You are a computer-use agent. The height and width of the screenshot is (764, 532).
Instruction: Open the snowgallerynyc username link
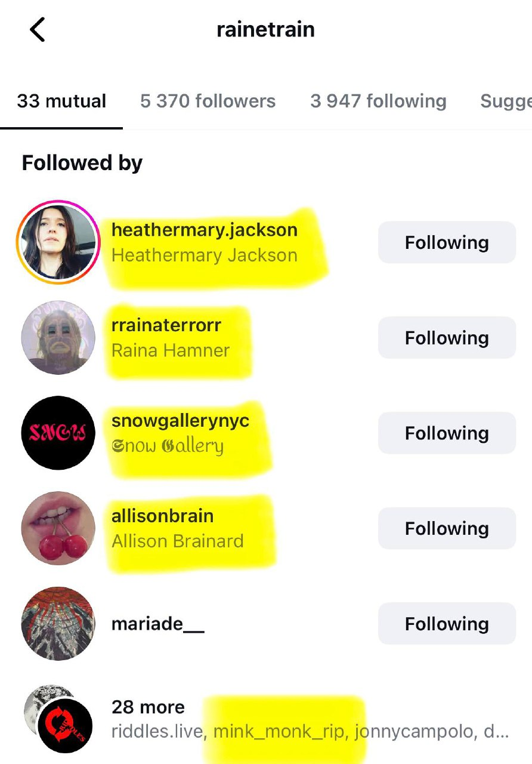pos(180,421)
